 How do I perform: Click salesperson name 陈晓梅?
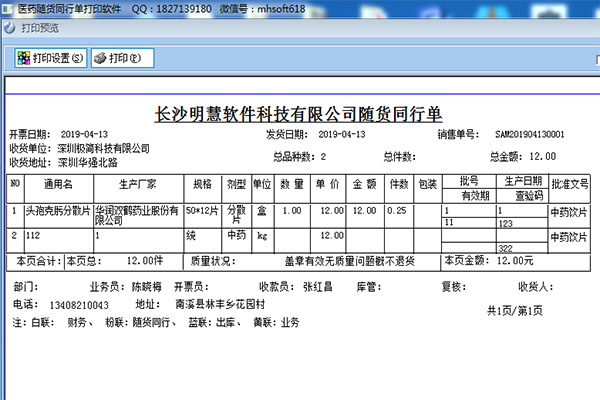click(147, 287)
